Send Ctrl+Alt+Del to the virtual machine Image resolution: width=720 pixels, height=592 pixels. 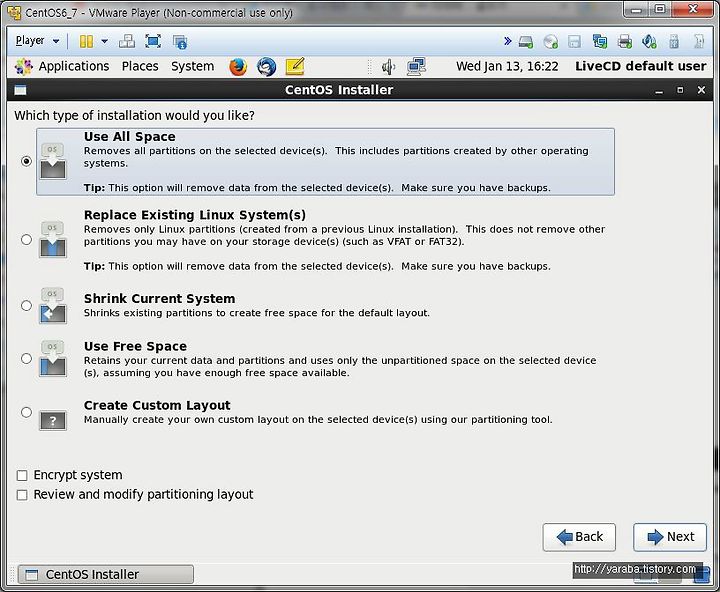pyautogui.click(x=127, y=41)
